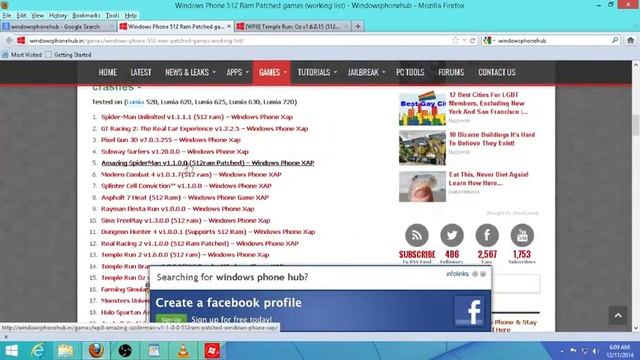Open the Dungeon Hunter 4 link

(x=208, y=232)
